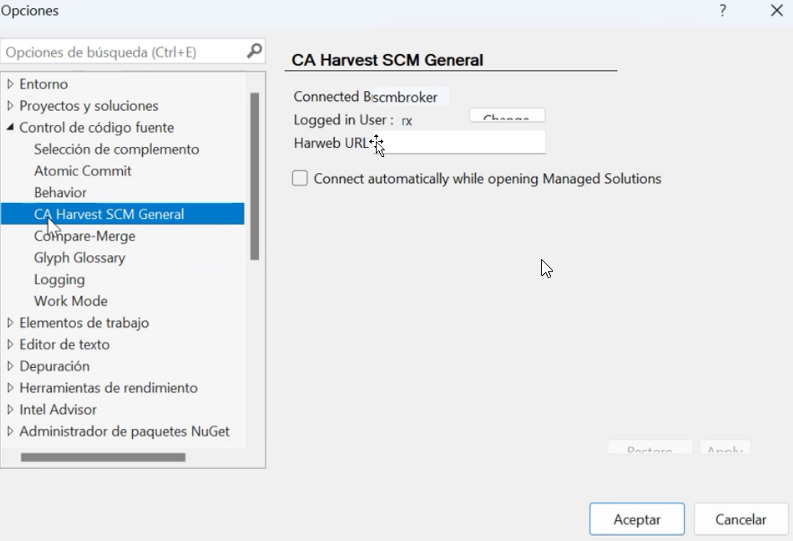Collapse Control de código fuente node

[11, 128]
